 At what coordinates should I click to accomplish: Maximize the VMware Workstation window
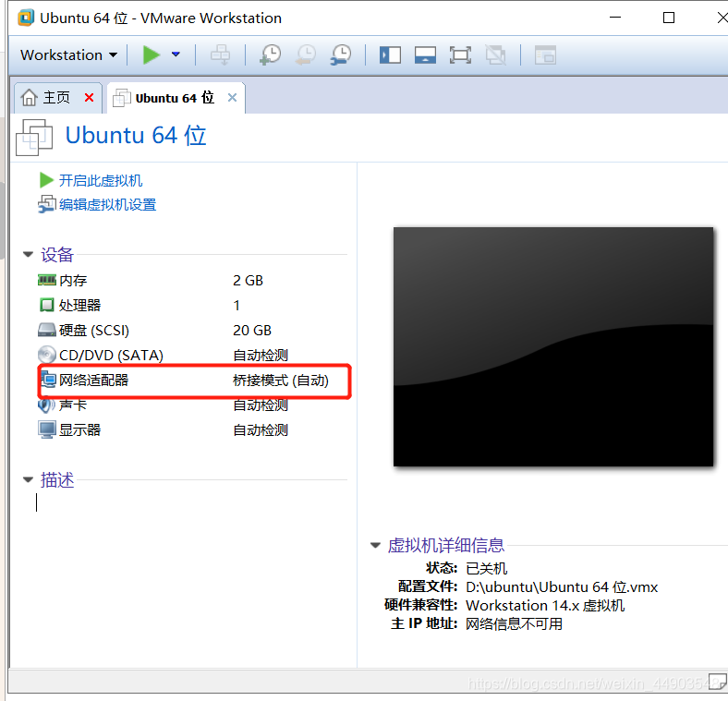(x=669, y=18)
